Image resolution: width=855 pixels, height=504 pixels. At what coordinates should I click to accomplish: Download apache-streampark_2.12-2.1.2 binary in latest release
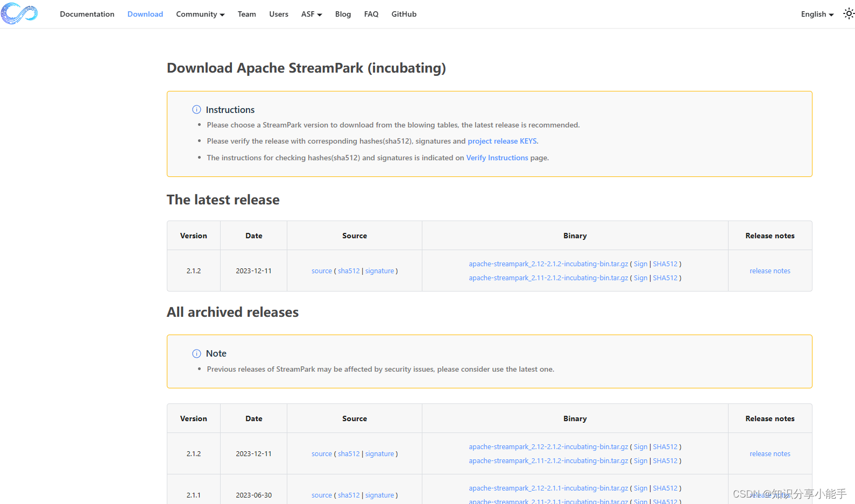pos(548,264)
